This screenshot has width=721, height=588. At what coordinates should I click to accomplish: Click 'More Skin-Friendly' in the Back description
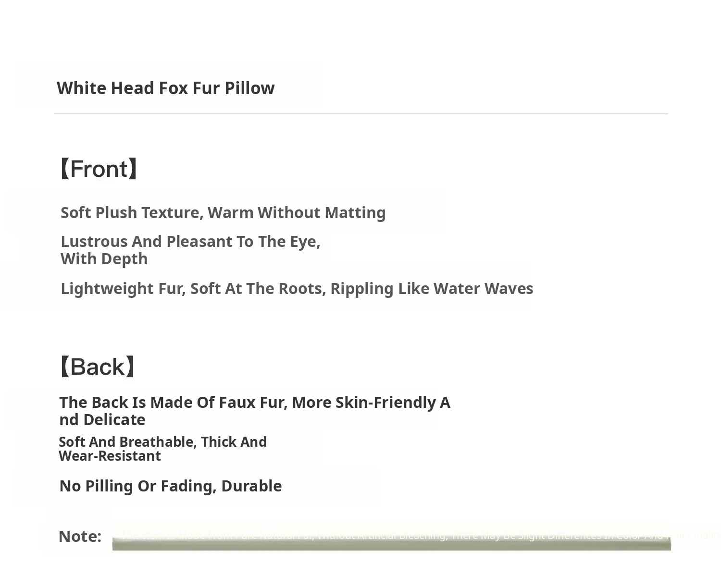point(363,402)
